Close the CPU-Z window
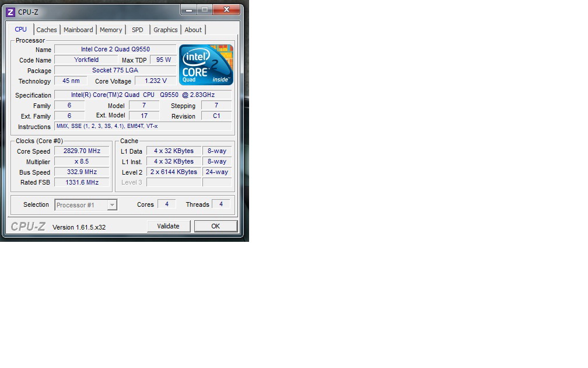 point(226,10)
